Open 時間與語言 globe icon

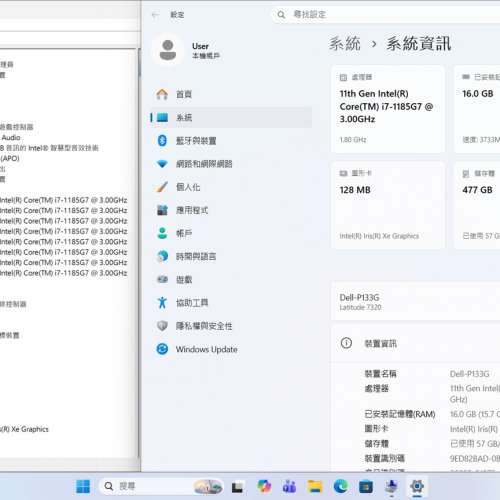(x=162, y=256)
